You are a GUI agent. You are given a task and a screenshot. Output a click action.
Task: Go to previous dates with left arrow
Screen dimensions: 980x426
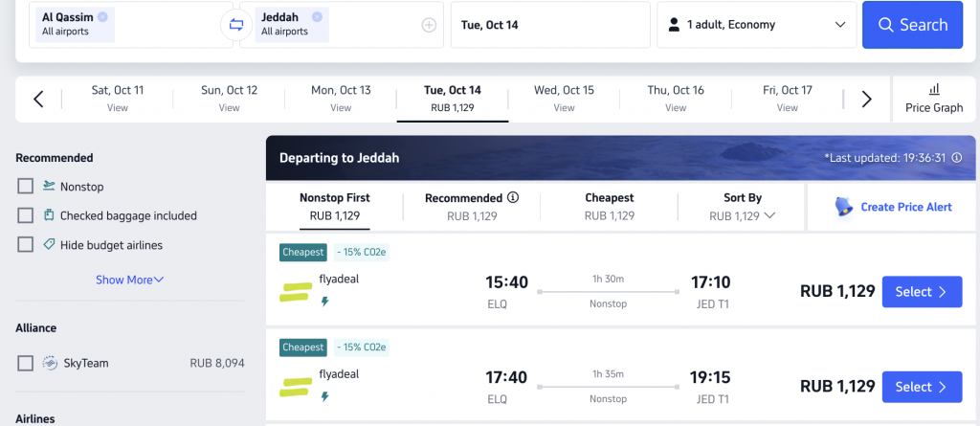(38, 99)
